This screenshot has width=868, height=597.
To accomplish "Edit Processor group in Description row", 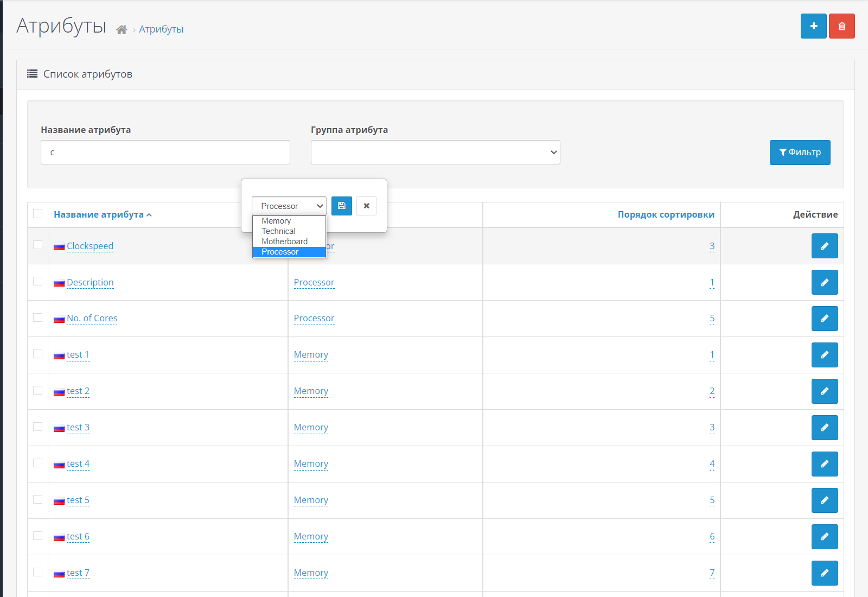I will 314,282.
